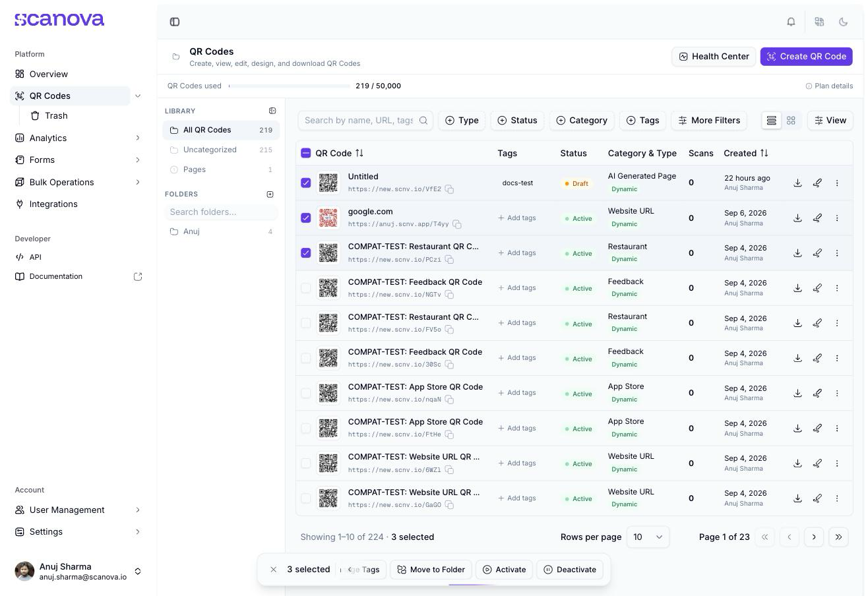Open the Type filter dropdown
This screenshot has width=868, height=596.
click(x=462, y=120)
